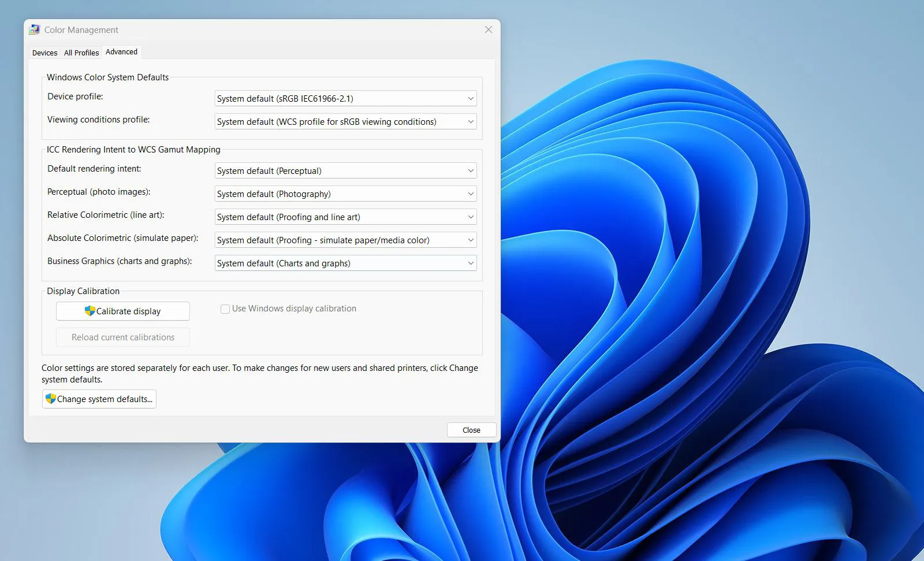The width and height of the screenshot is (924, 561).
Task: Switch to the All Profiles tab
Action: [81, 53]
